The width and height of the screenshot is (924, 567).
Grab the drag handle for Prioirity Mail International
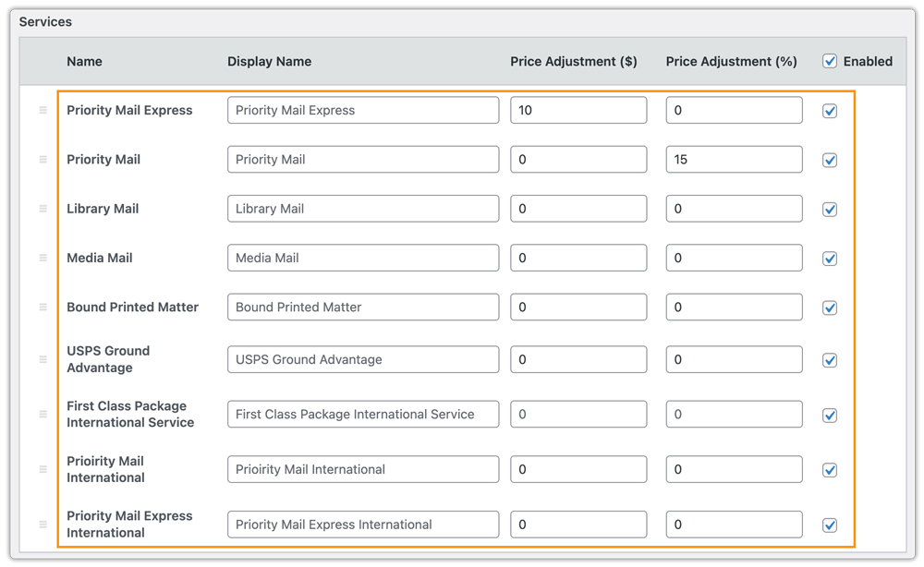43,469
